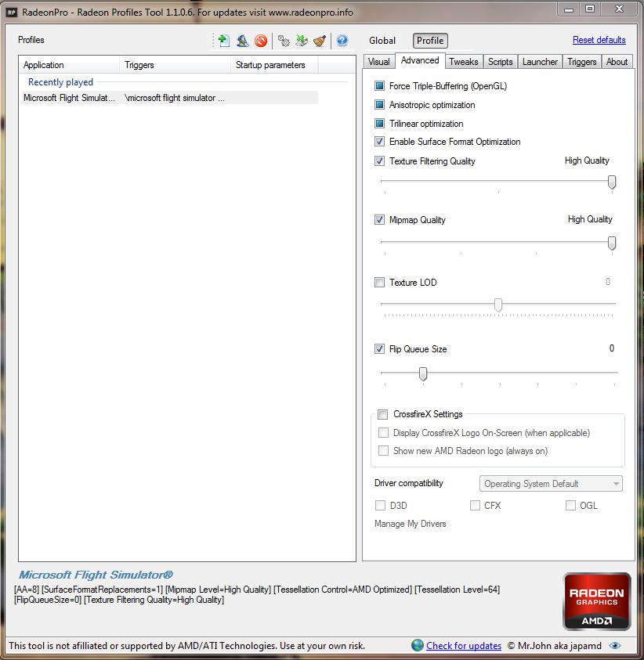Close the RadeonPro window
644x660 pixels.
point(619,9)
